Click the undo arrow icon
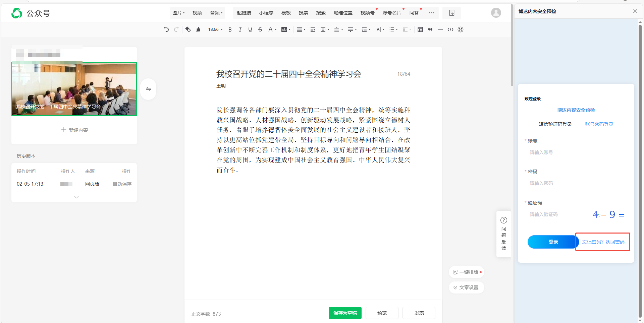 (166, 29)
